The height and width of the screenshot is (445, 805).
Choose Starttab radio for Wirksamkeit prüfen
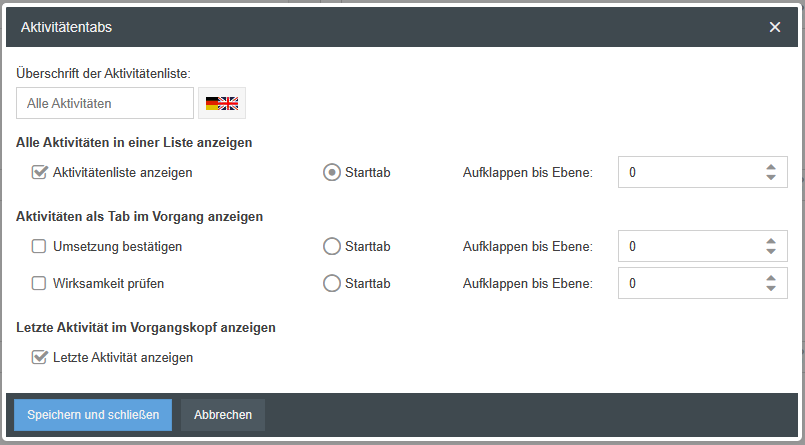pos(332,283)
